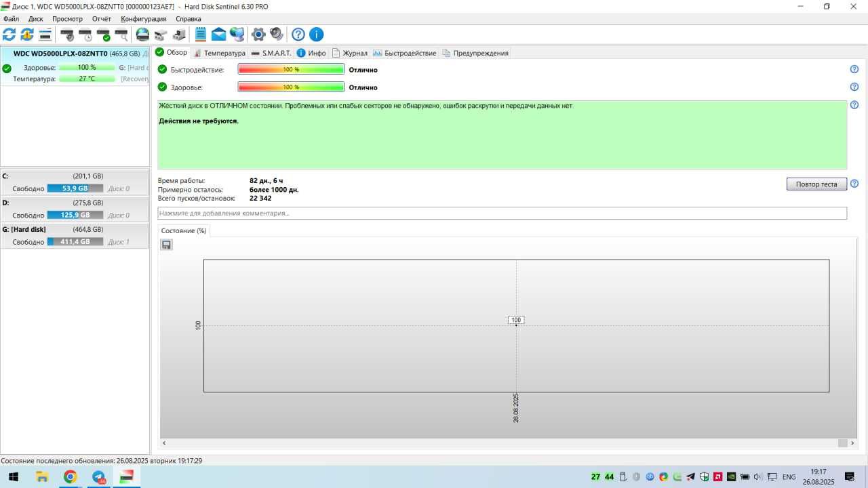
Task: Click the blue Refresh arrows toolbar icon
Action: pyautogui.click(x=9, y=35)
